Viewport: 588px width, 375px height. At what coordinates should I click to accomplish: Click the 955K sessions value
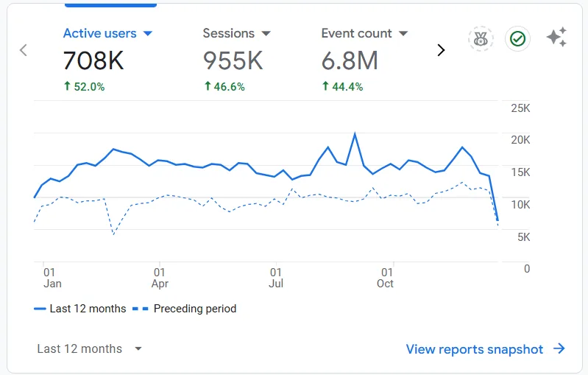tap(233, 61)
